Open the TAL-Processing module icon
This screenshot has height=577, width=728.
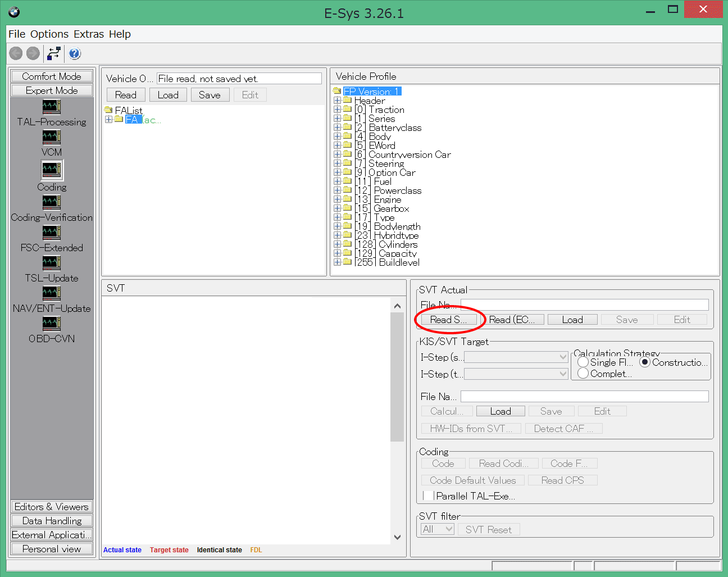point(52,106)
